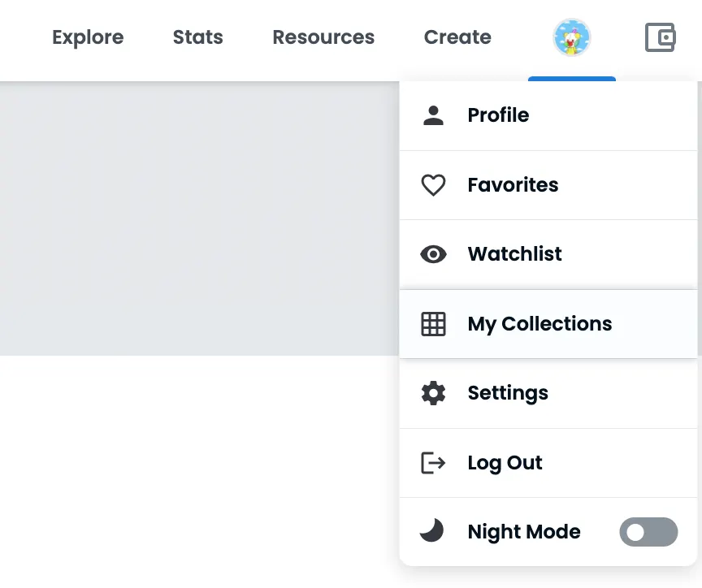Select the Profile menu entry
Screen dimensions: 702x588
[498, 115]
